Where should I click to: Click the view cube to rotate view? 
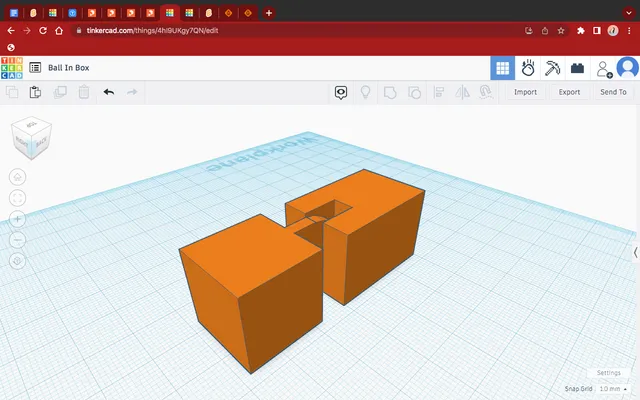[x=31, y=138]
